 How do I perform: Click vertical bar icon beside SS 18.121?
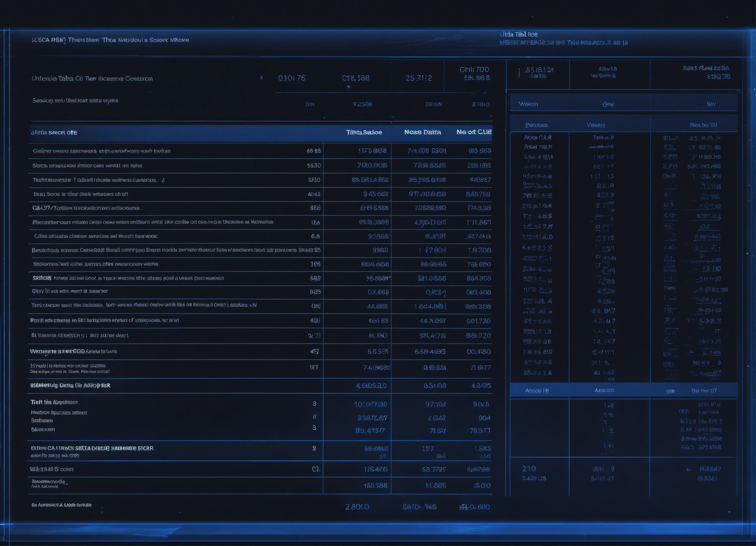tap(519, 72)
